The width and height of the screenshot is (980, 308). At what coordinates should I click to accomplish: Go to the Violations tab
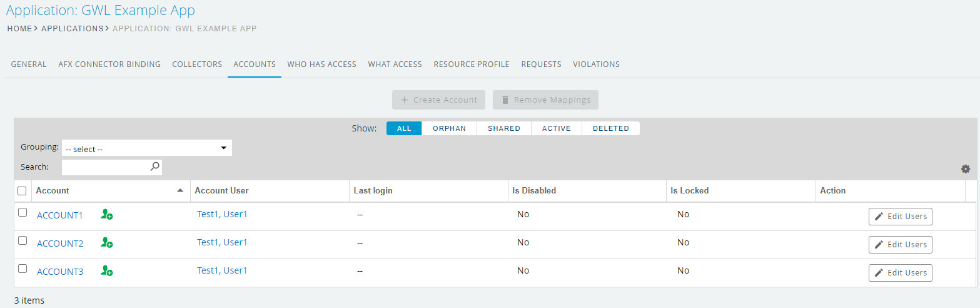[x=596, y=64]
